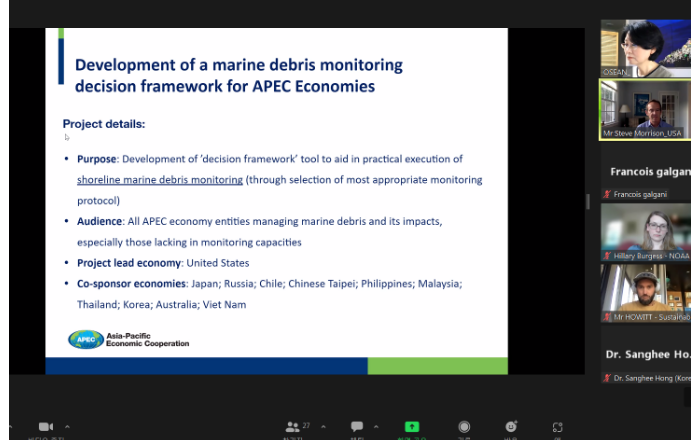Screen dimensions: 691x440
Task: Select Hillary Burgess - NOAA video tile
Action: (x=646, y=232)
